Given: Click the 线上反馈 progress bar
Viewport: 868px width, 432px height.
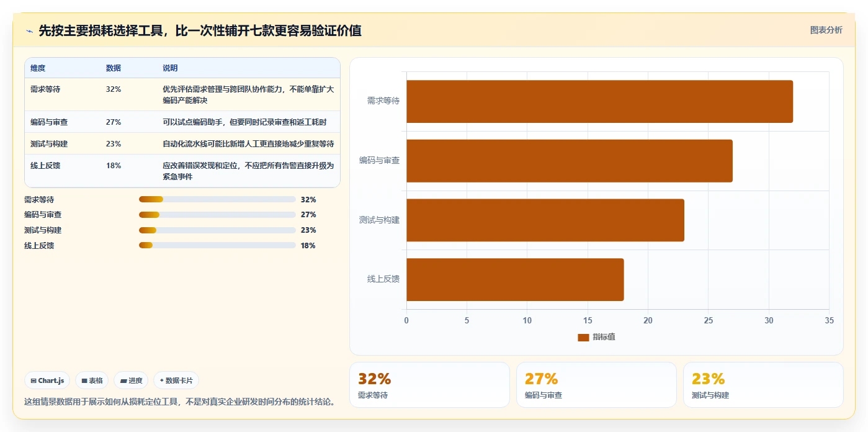Looking at the screenshot, I should (x=217, y=245).
